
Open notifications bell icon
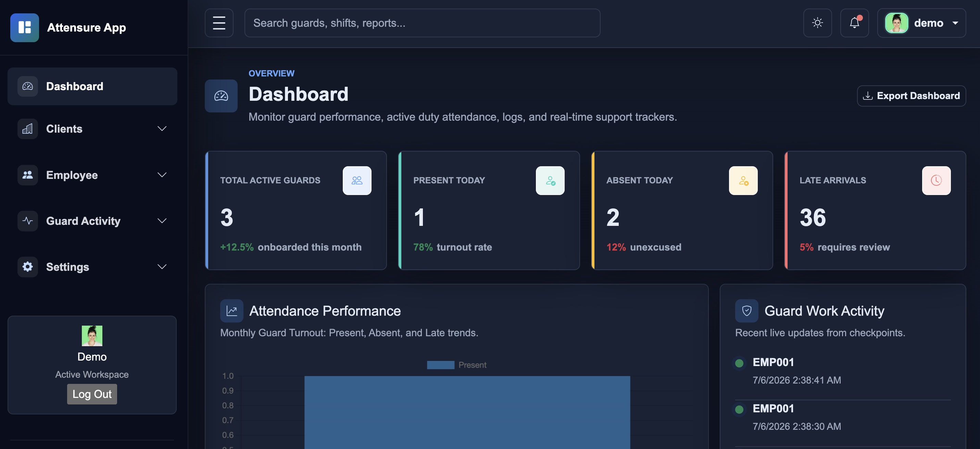coord(854,23)
